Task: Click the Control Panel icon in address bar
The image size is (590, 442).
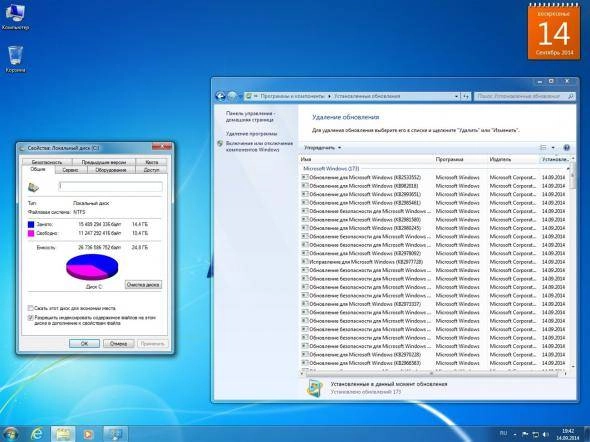Action: 249,96
